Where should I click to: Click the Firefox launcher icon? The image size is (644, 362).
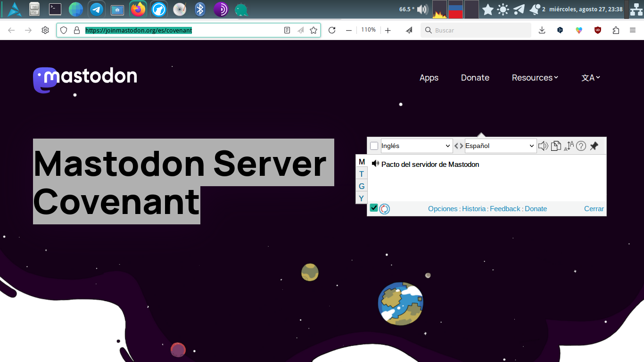point(138,9)
